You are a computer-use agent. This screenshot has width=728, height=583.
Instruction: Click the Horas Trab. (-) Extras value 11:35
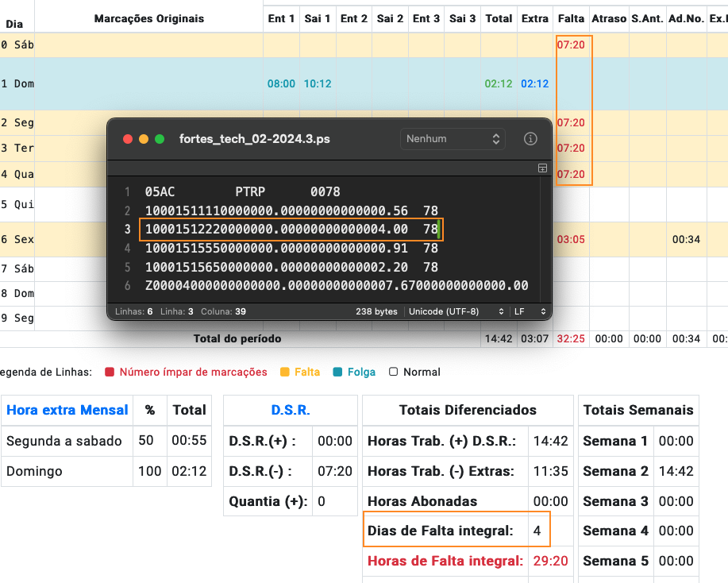pos(551,471)
